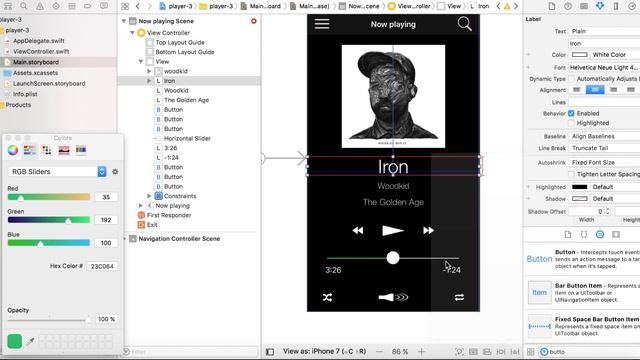Select Main.storyboard in project navigator
This screenshot has width=640, height=360.
click(x=36, y=62)
